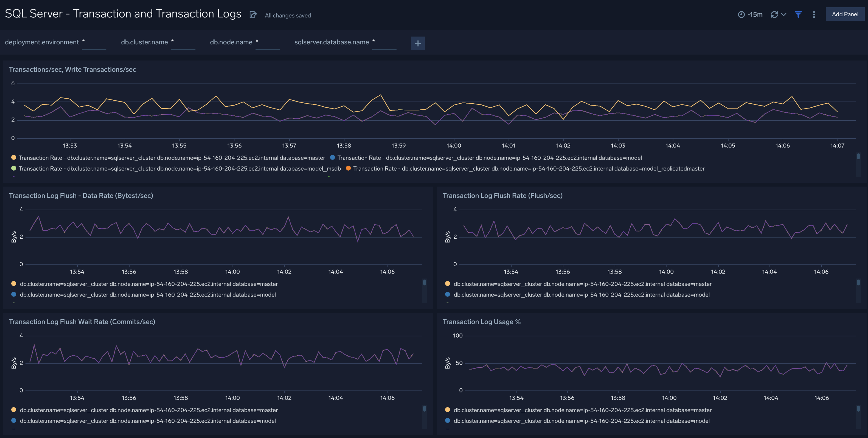Click the refresh dashboard icon

point(774,15)
